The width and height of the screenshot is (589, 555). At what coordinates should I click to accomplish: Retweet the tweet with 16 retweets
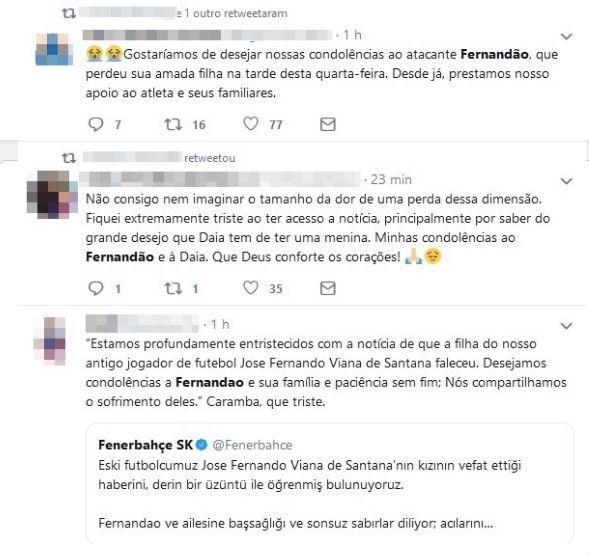173,124
